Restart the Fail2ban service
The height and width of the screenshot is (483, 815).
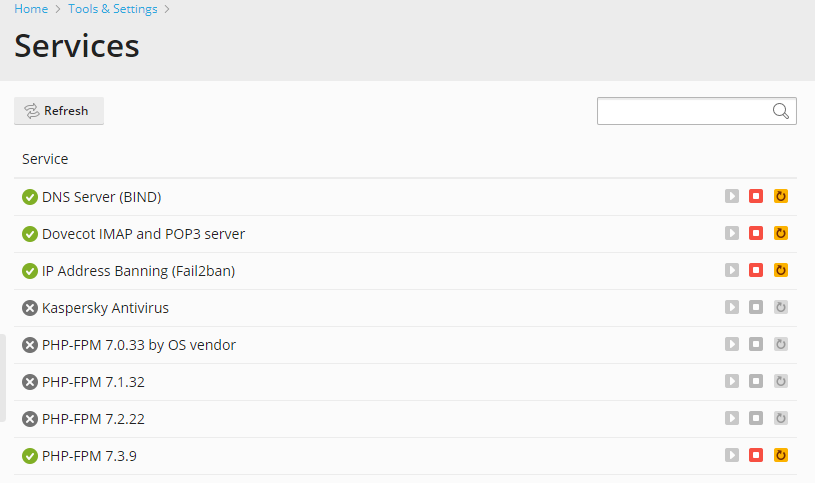pyautogui.click(x=781, y=270)
